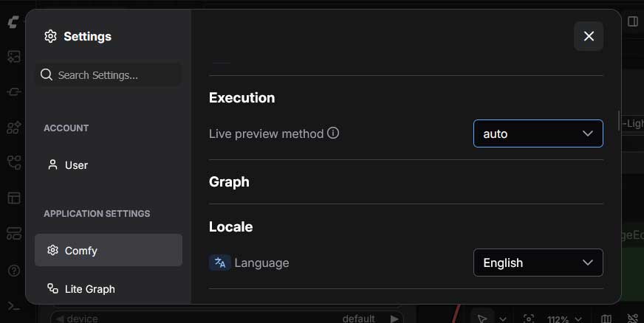Open the User account settings section

click(x=76, y=165)
